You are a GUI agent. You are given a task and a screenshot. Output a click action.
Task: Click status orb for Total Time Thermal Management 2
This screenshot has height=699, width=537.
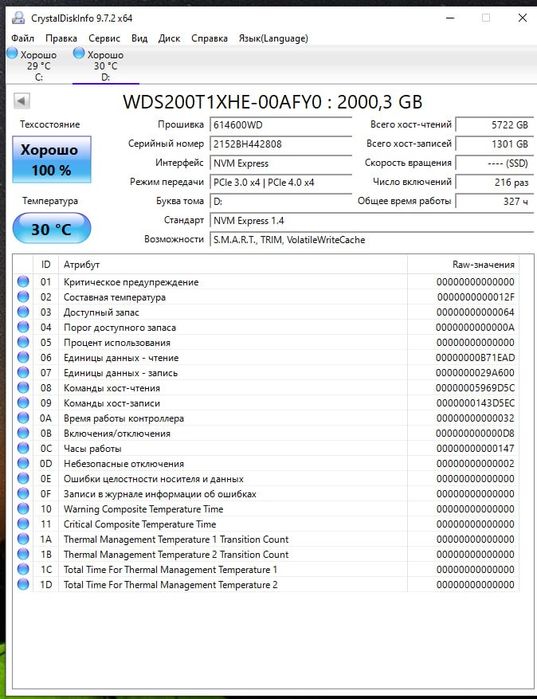click(23, 584)
